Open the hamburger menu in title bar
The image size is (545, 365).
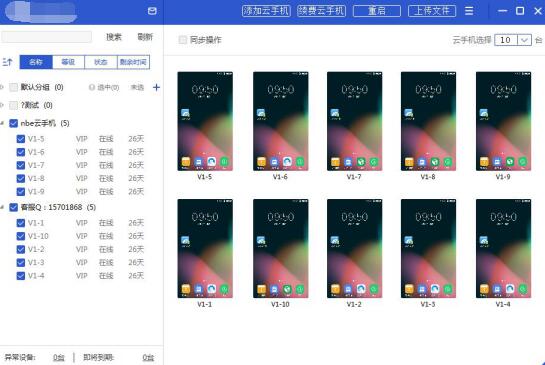[469, 11]
